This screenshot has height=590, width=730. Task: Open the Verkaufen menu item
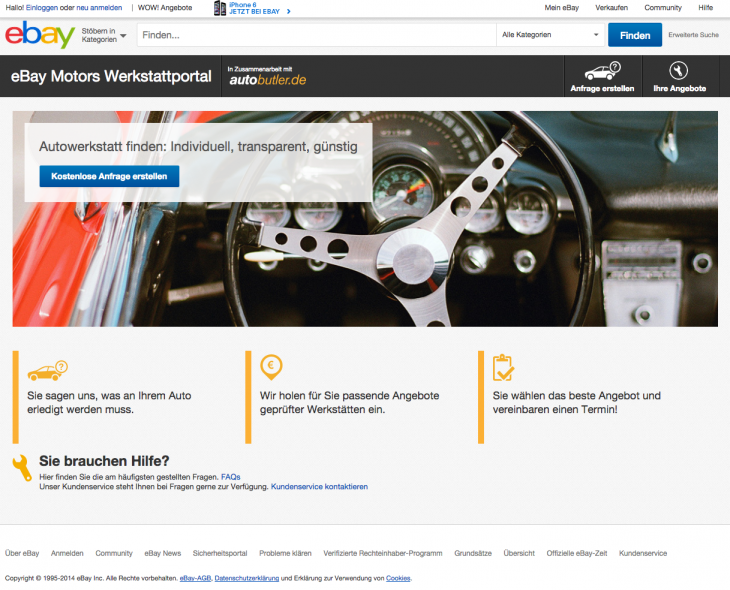(611, 8)
